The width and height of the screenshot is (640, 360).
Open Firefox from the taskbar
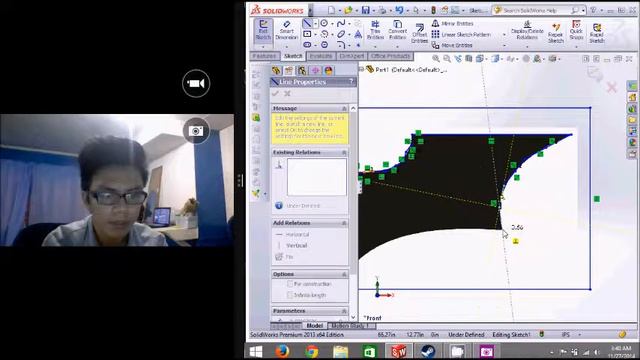point(282,351)
